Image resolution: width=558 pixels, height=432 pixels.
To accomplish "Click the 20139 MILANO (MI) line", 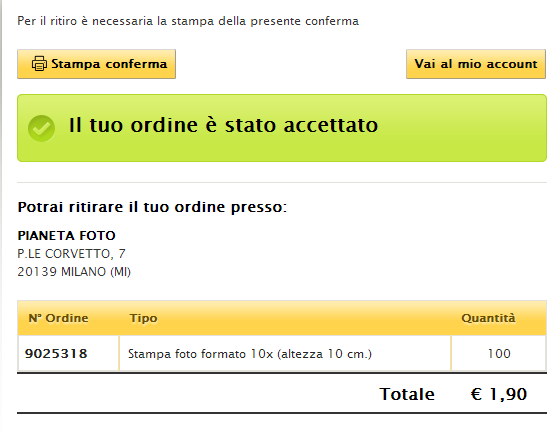I will (74, 272).
